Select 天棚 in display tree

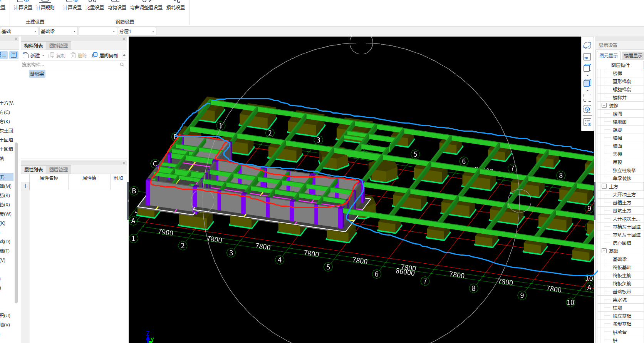tap(617, 154)
